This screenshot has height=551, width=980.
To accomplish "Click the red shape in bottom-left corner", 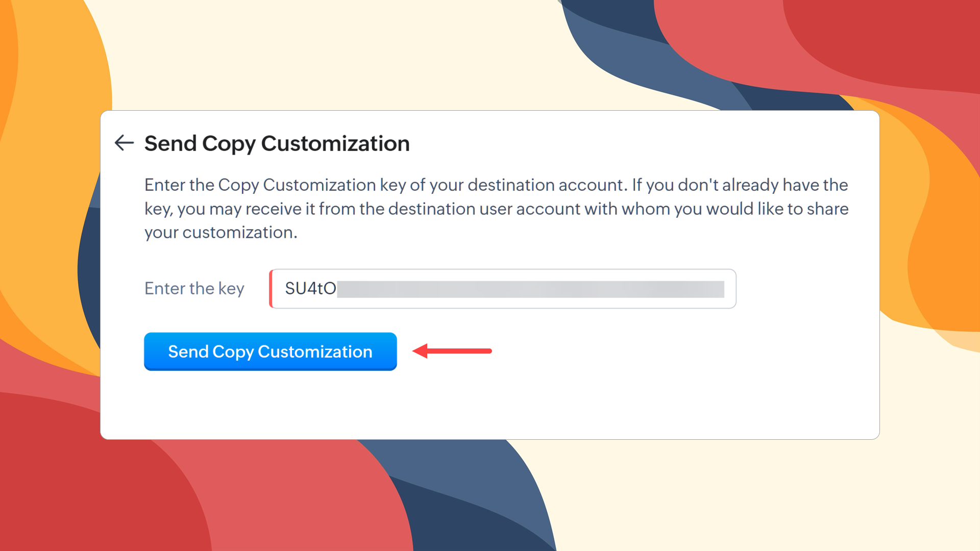I will pyautogui.click(x=77, y=485).
